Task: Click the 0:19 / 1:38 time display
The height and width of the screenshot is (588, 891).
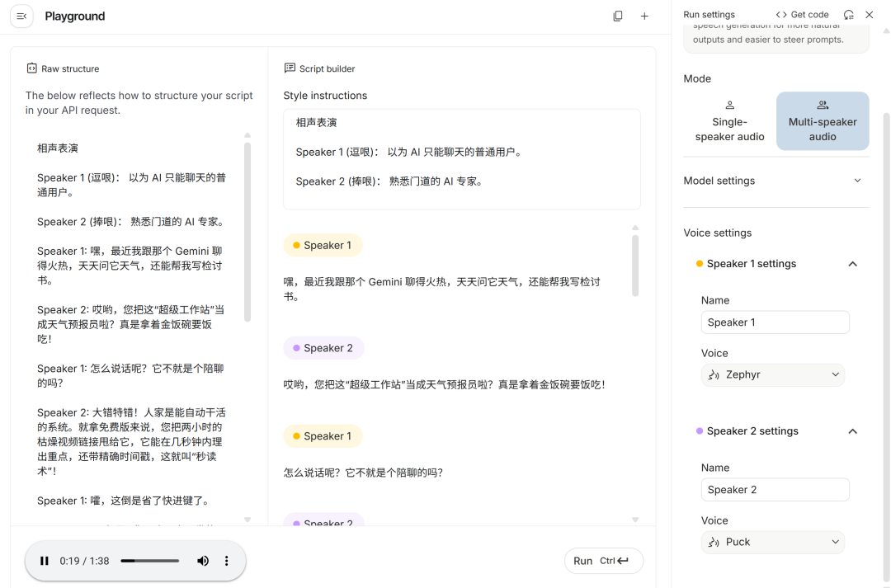Action: 84,561
